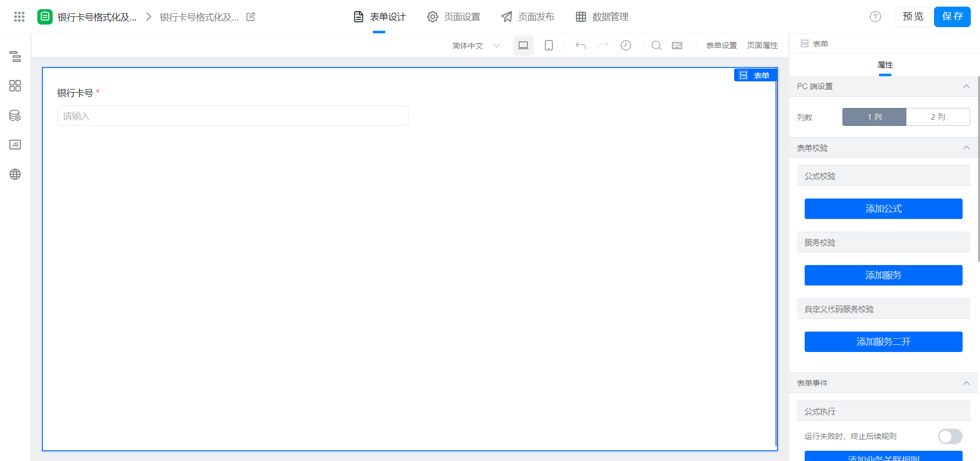The image size is (980, 461).
Task: Select 2 列 column option
Action: (x=938, y=117)
